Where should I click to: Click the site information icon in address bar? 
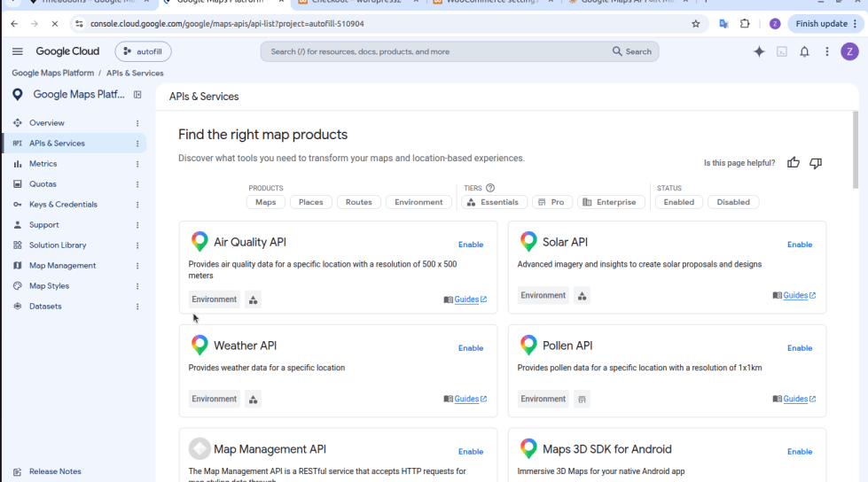(79, 24)
